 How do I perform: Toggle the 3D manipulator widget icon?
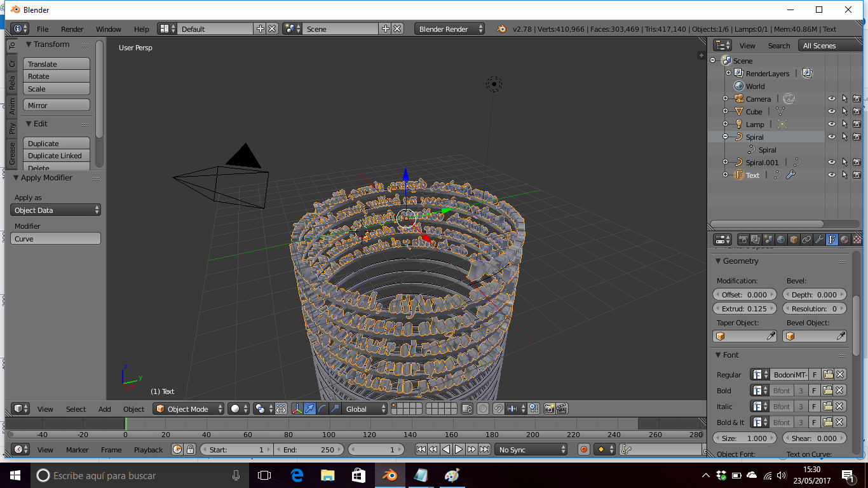pos(296,409)
